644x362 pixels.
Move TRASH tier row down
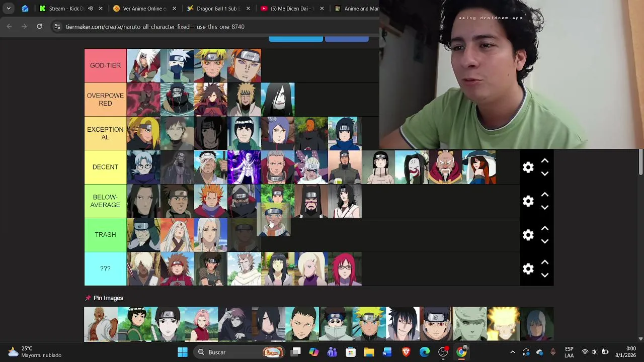[545, 241]
